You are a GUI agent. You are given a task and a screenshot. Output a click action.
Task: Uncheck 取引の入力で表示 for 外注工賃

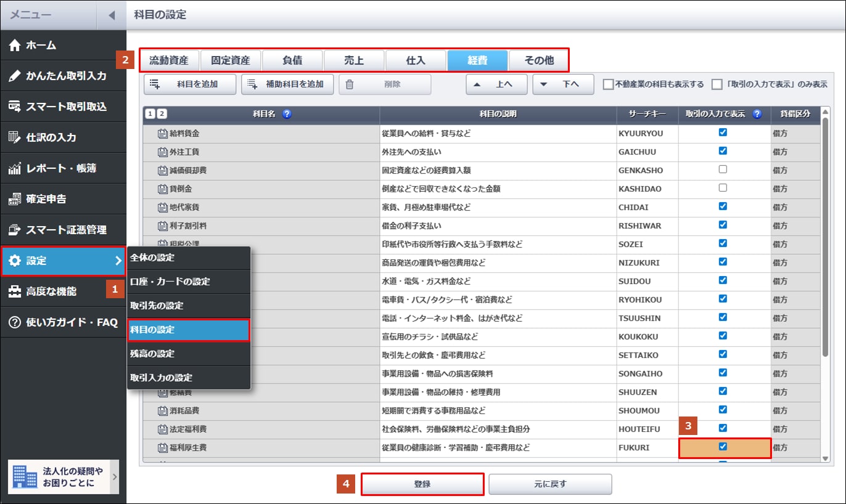point(723,151)
